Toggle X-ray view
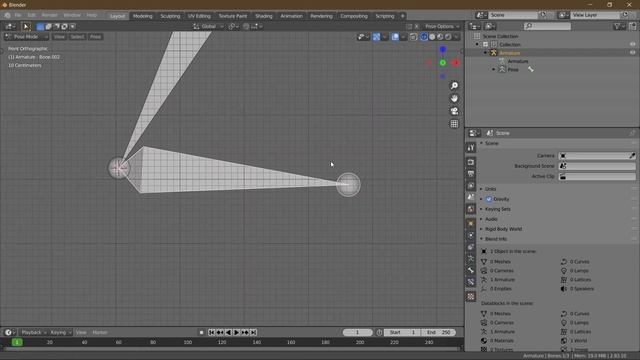This screenshot has height=360, width=640. [x=413, y=37]
